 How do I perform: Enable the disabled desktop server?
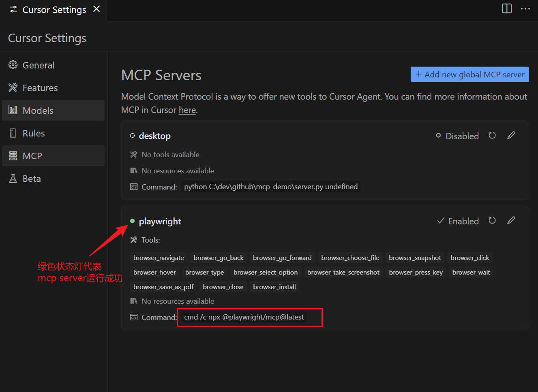(x=457, y=136)
